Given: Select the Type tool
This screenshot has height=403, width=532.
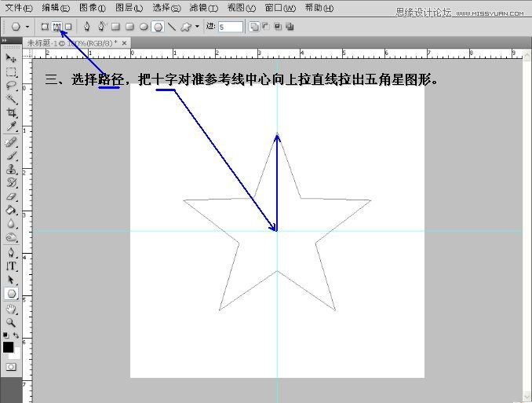Looking at the screenshot, I should tap(11, 266).
